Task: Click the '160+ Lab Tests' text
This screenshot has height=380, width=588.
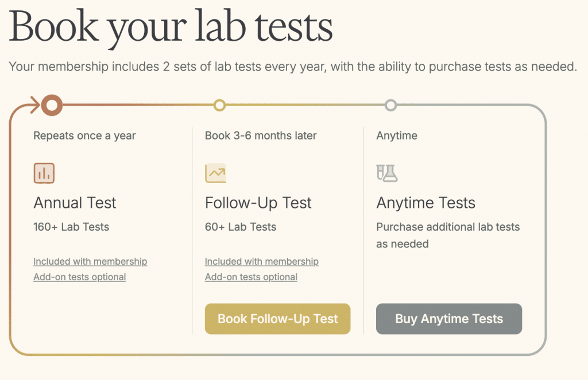Action: [71, 227]
